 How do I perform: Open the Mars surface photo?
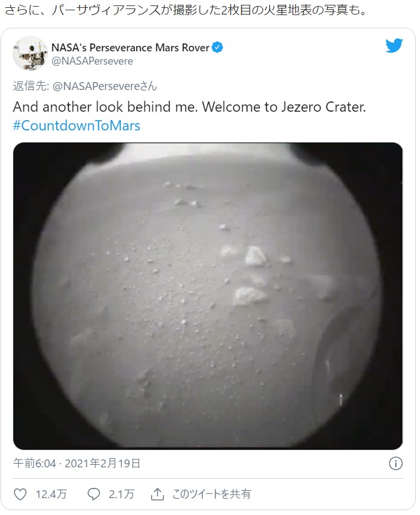(x=208, y=296)
